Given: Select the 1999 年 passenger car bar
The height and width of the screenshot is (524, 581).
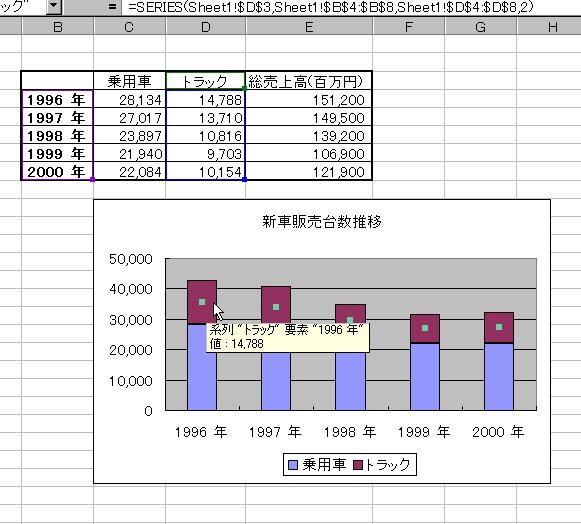Looking at the screenshot, I should [425, 377].
